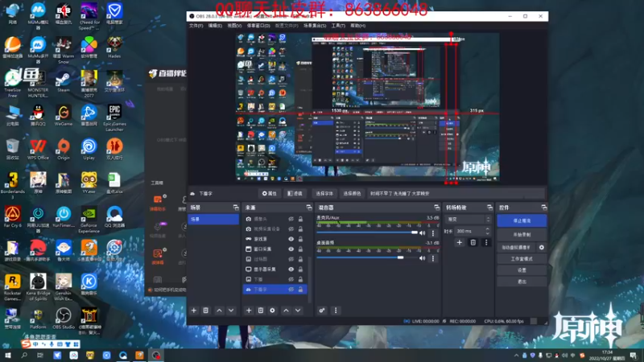Add a new source with plus button
This screenshot has width=644, height=362.
[249, 311]
